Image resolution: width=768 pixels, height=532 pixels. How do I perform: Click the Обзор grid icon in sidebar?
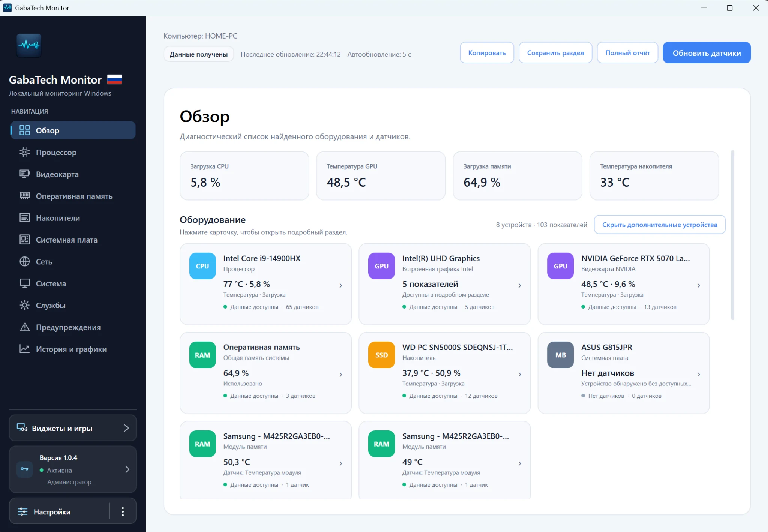[x=24, y=130]
